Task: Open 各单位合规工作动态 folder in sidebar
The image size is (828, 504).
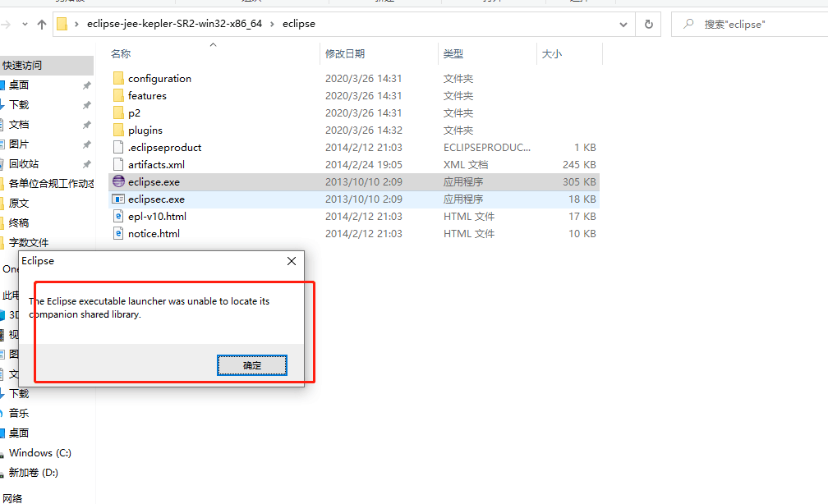Action: (x=51, y=184)
